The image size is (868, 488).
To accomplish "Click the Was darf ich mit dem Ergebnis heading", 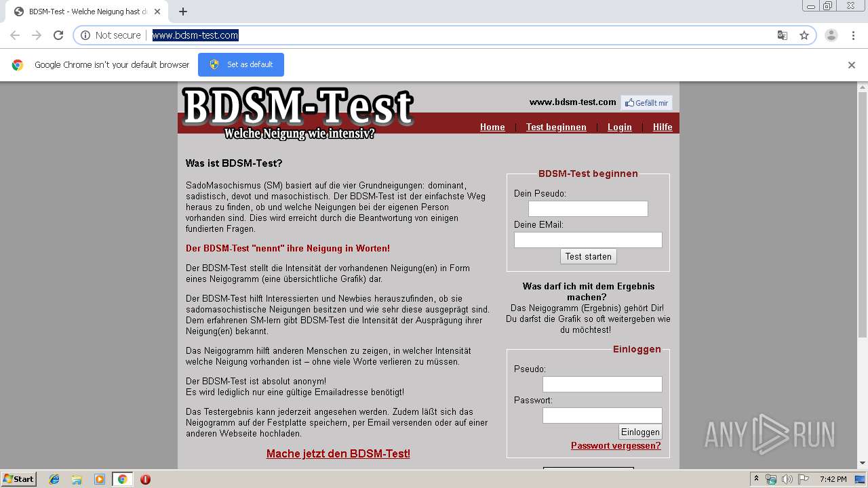I will coord(589,291).
